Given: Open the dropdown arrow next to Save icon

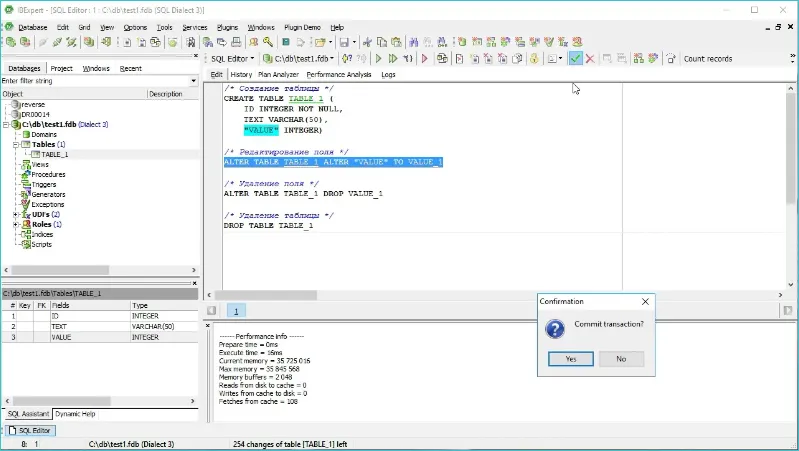Looking at the screenshot, I should tap(354, 42).
